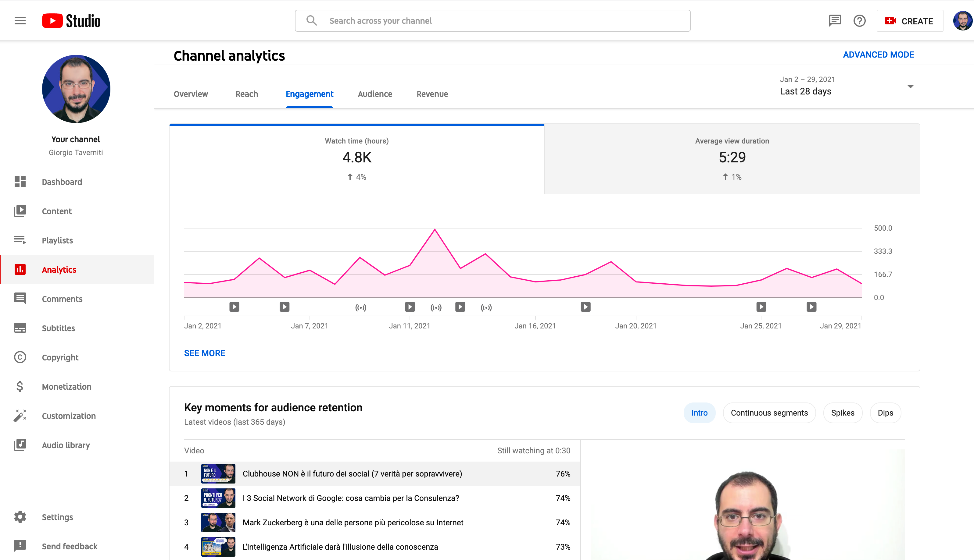Click Clubhouse NON è il futuro video thumbnail

(218, 473)
